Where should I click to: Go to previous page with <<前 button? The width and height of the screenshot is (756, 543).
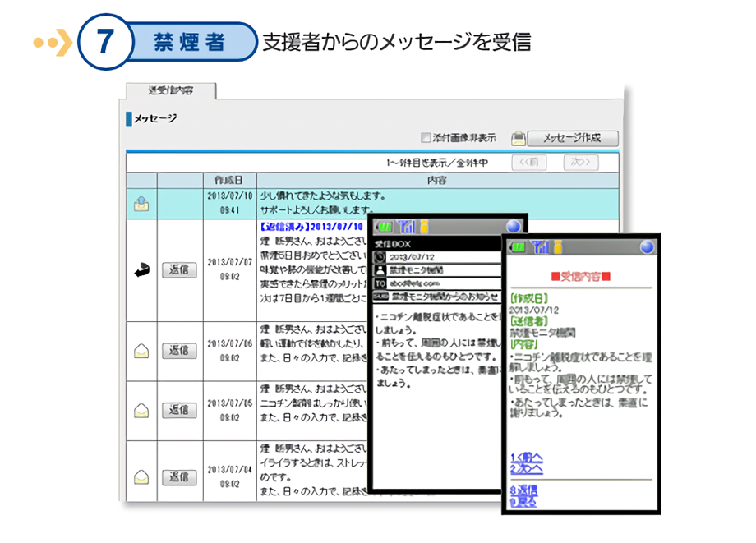[x=528, y=163]
